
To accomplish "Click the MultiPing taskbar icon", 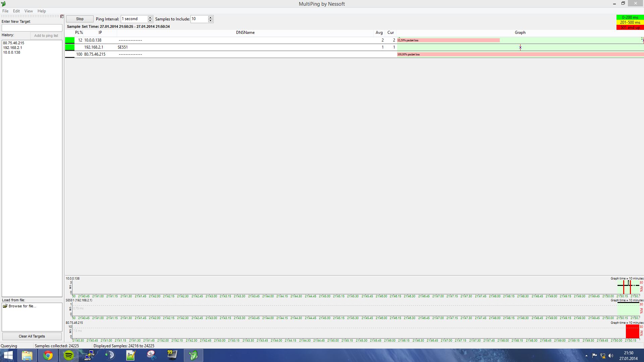I will [x=193, y=355].
